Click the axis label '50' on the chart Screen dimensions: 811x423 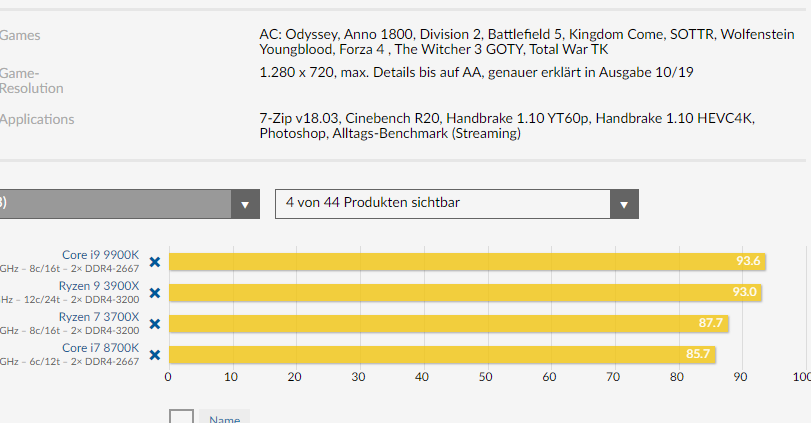pyautogui.click(x=486, y=377)
